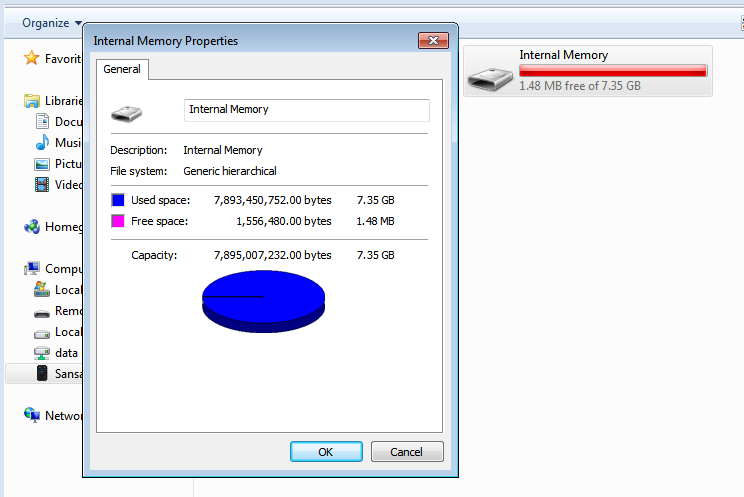Viewport: 744px width, 497px height.
Task: Click the red Internal Memory capacity bar
Action: coord(613,71)
